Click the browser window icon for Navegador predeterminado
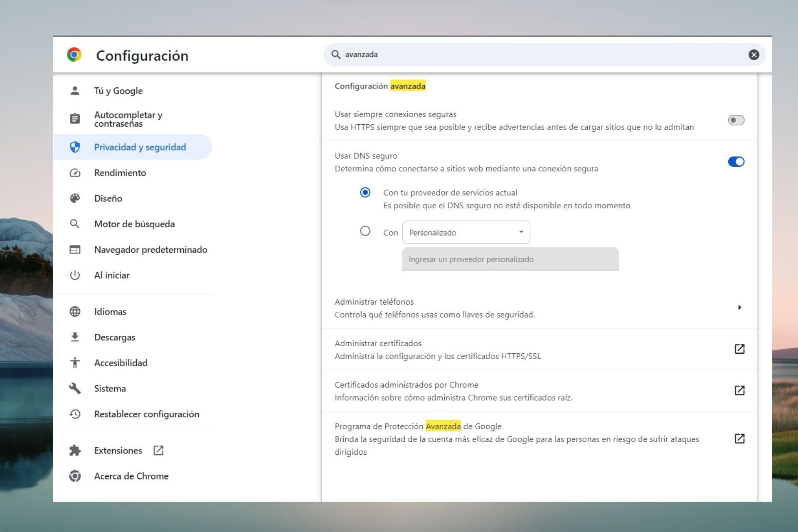The image size is (798, 532). pos(75,250)
